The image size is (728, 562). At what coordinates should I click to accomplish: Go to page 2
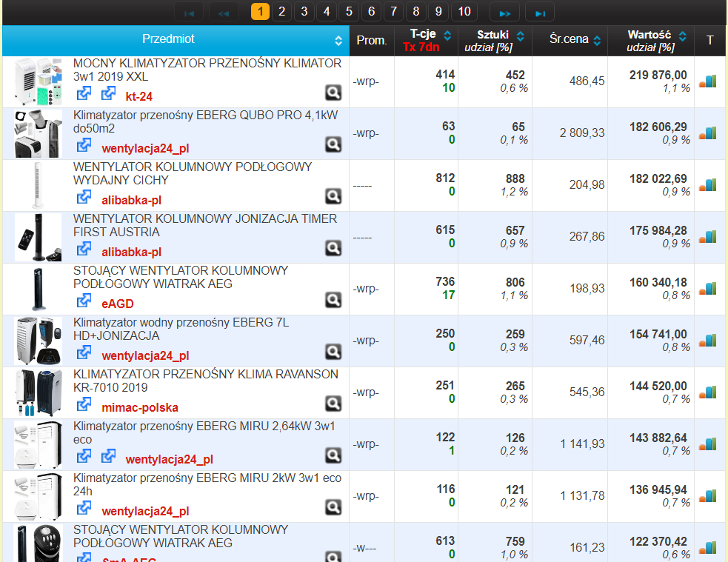(x=282, y=12)
